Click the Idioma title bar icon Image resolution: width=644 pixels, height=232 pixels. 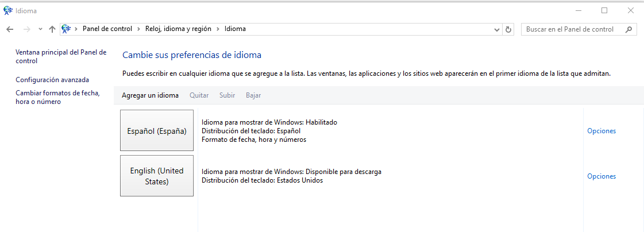[8, 10]
